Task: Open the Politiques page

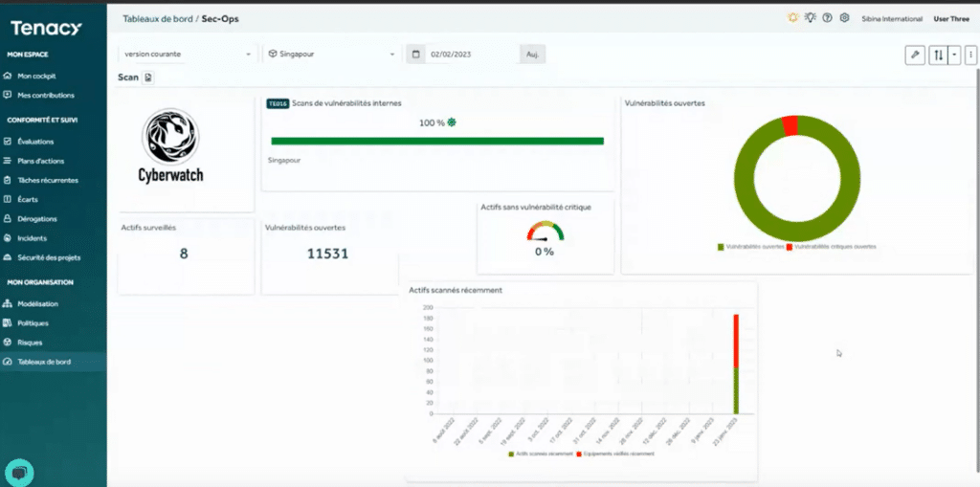Action: point(33,323)
